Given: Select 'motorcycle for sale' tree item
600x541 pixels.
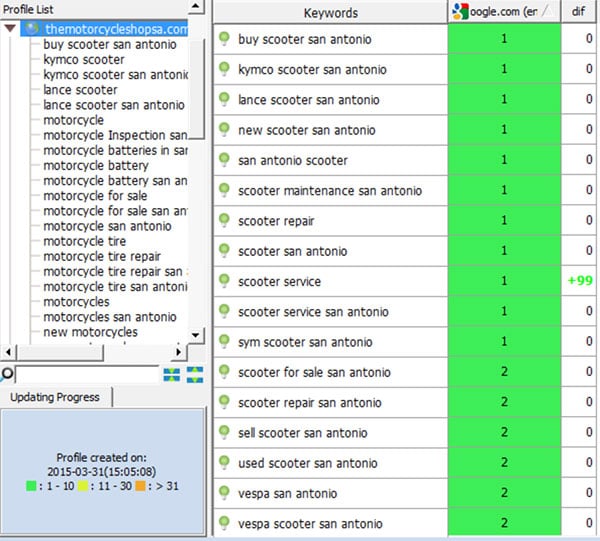Looking at the screenshot, I should 95,196.
